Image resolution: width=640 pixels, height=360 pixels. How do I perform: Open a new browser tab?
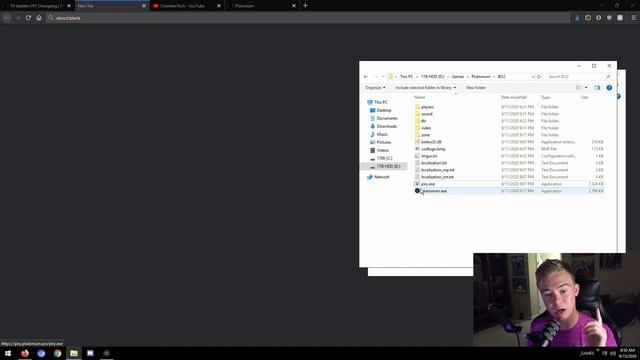click(x=305, y=6)
